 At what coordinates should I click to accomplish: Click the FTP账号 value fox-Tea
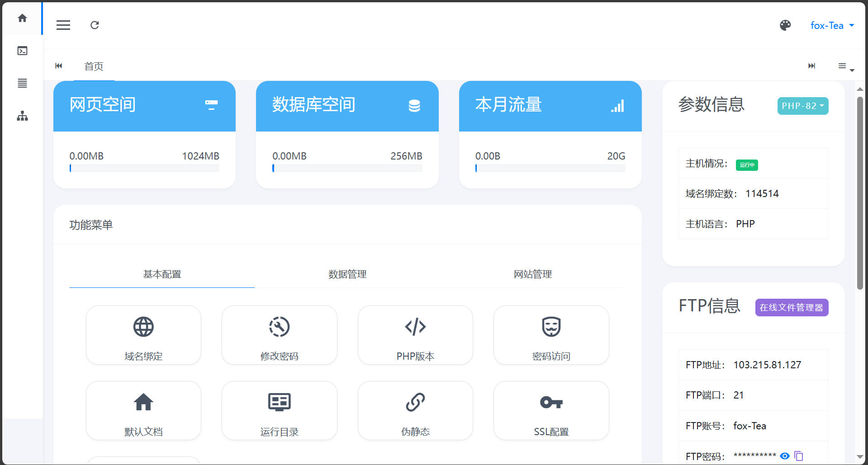749,426
